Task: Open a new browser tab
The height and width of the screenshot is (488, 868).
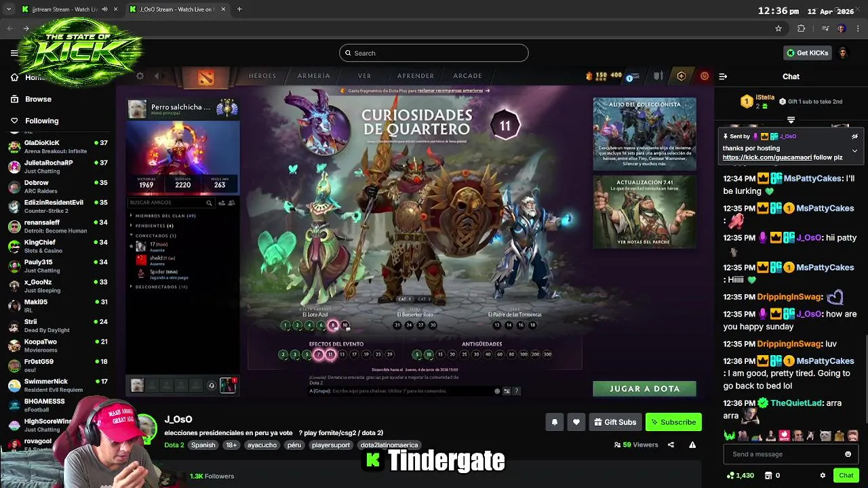Action: [x=239, y=9]
